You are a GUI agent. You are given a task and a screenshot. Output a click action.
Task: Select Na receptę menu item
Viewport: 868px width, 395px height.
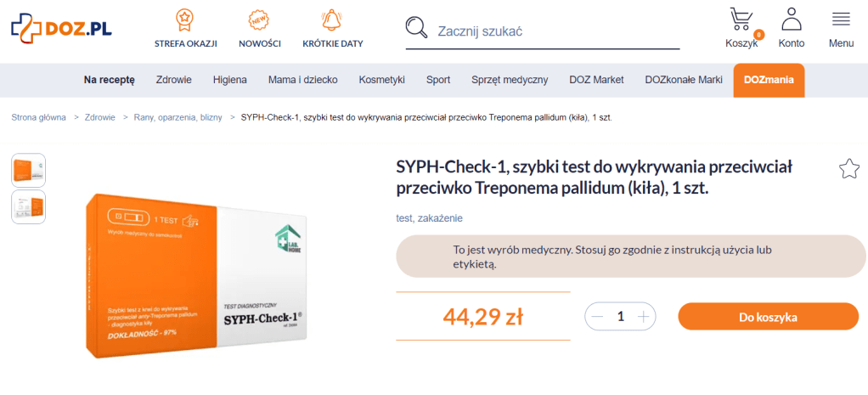(x=109, y=80)
